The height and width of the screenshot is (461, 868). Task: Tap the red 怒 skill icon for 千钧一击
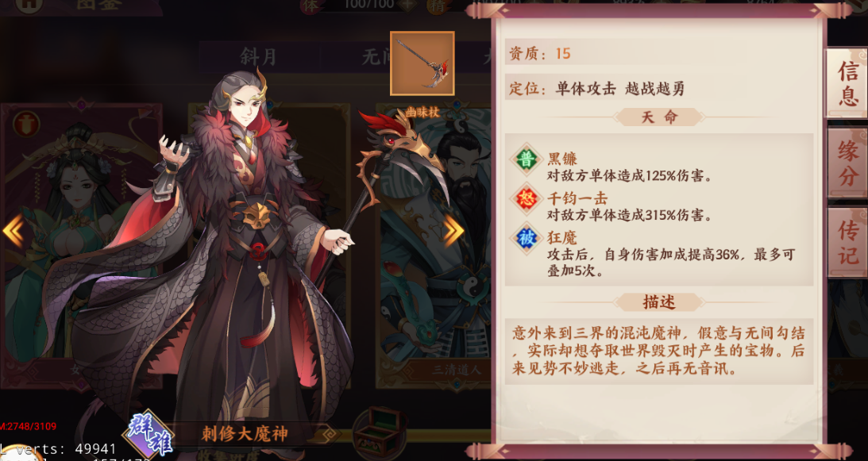[x=527, y=198]
